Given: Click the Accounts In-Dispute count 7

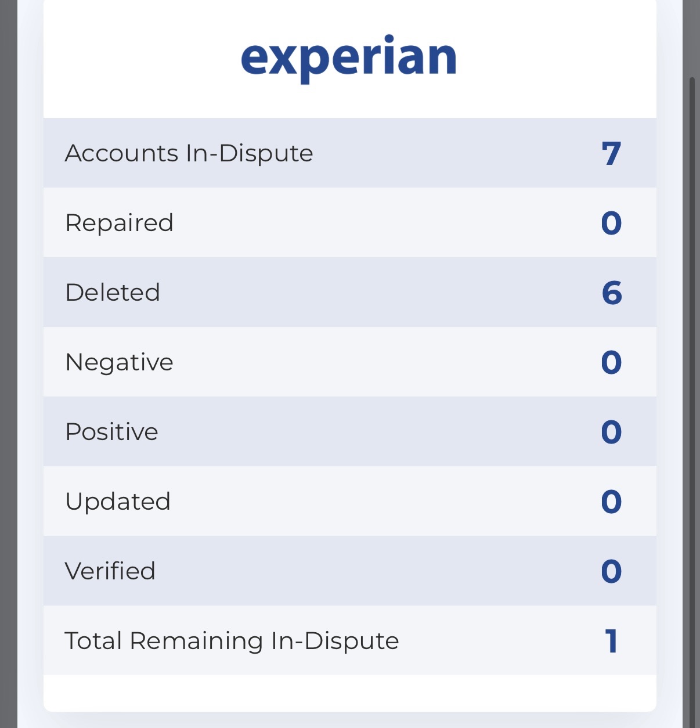Looking at the screenshot, I should point(611,154).
